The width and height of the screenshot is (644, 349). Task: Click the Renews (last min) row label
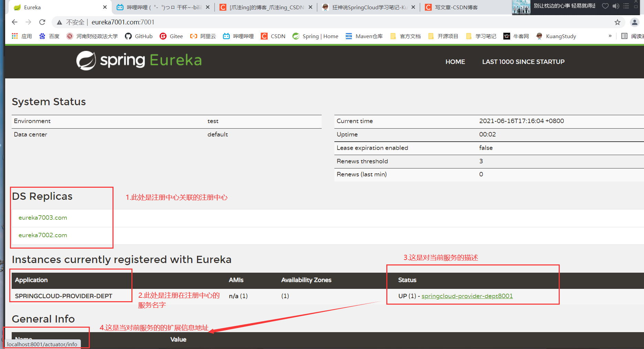click(362, 174)
